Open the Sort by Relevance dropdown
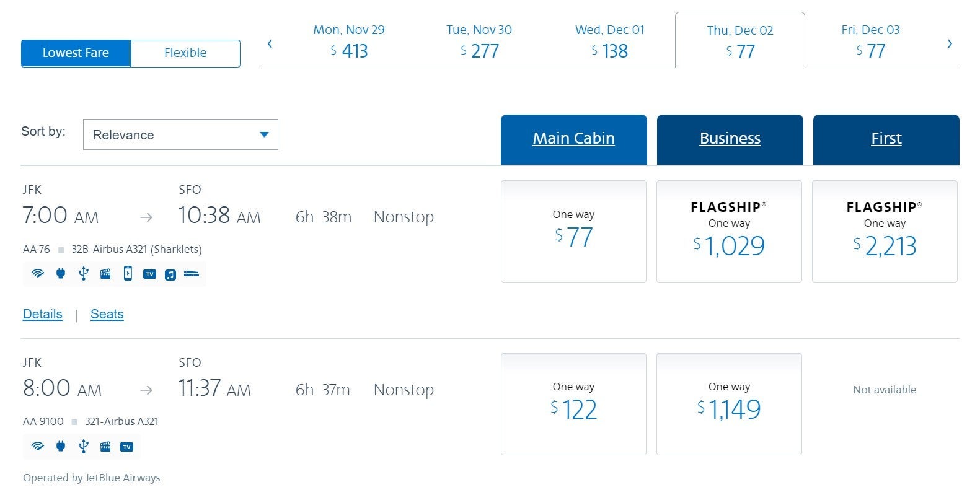Screen dimensions: 980x495 (180, 134)
